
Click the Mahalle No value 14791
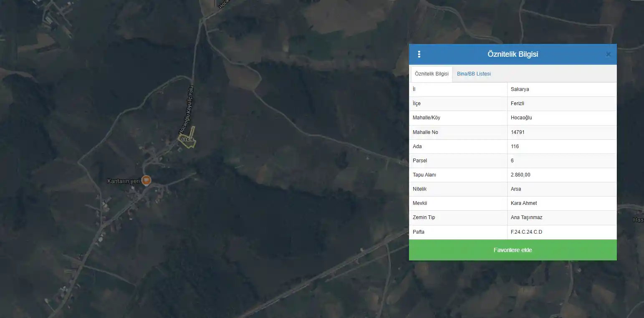518,132
